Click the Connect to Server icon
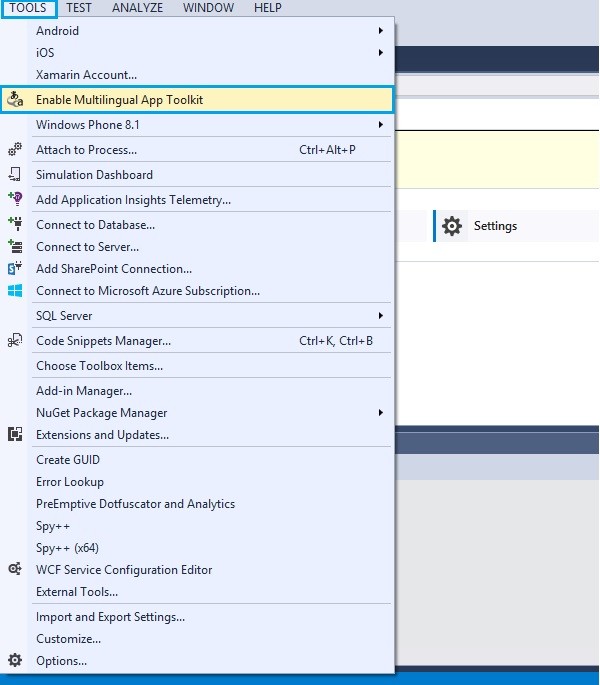Viewport: 600px width, 685px height. pos(15,246)
